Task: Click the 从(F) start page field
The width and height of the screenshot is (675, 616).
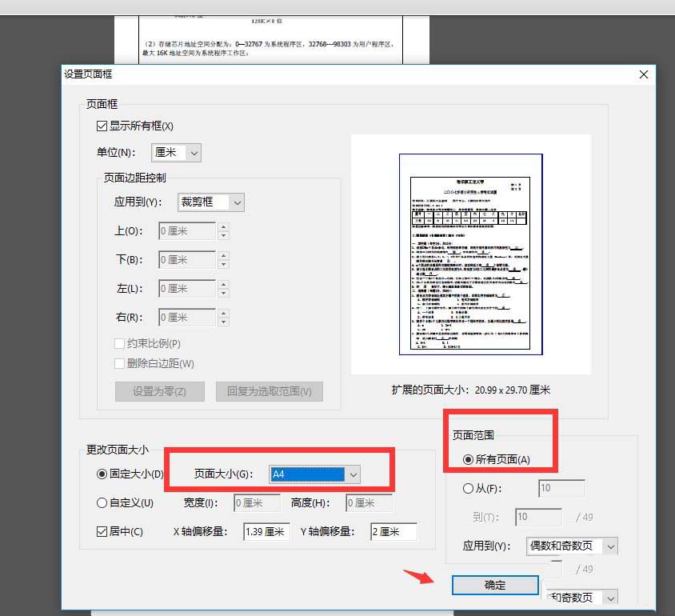Action: click(x=561, y=488)
